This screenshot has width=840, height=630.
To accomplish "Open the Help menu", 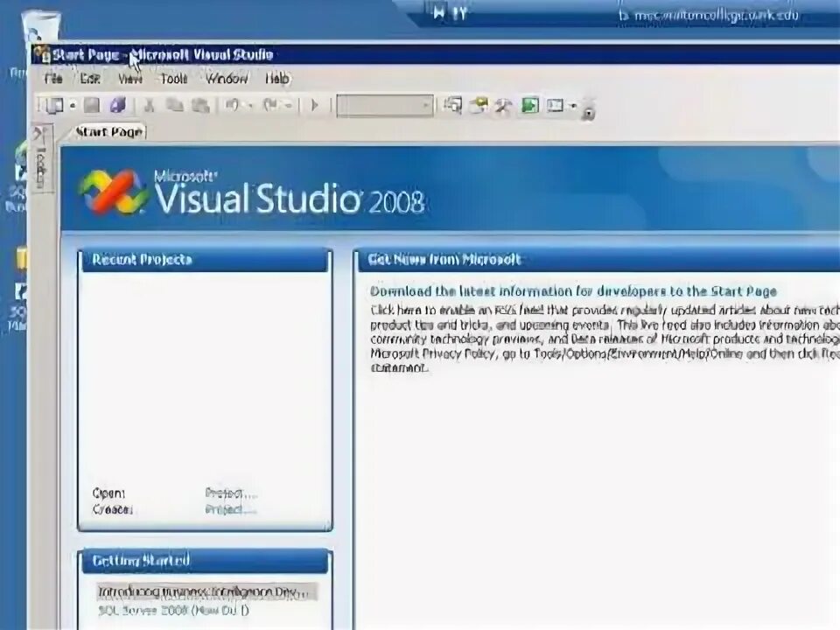I will click(x=277, y=79).
